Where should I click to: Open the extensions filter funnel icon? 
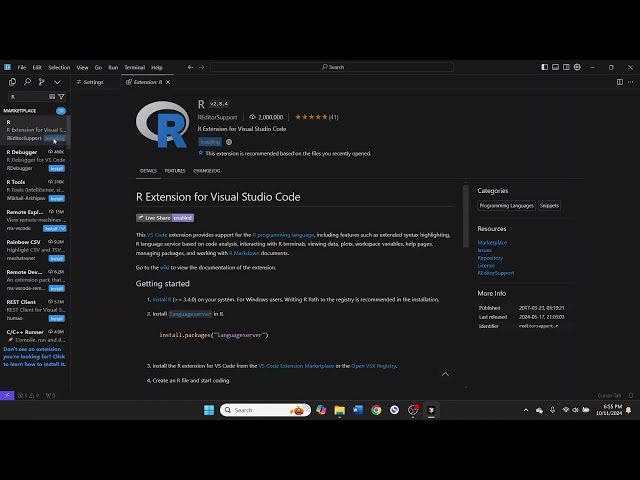tap(61, 97)
